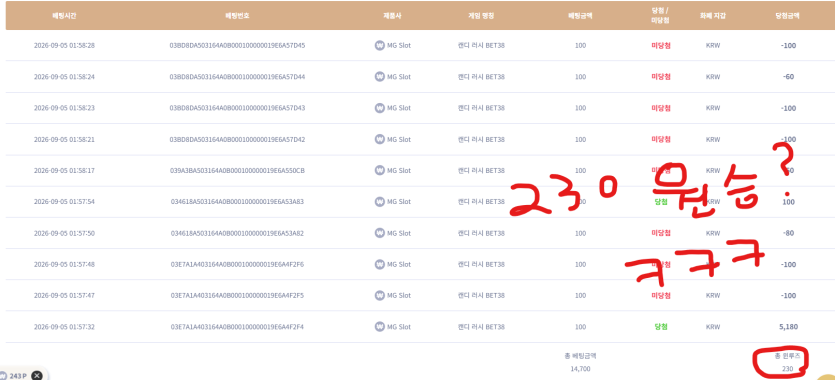
Task: Select bet number ending in 19E6A550CB
Action: [x=237, y=170]
